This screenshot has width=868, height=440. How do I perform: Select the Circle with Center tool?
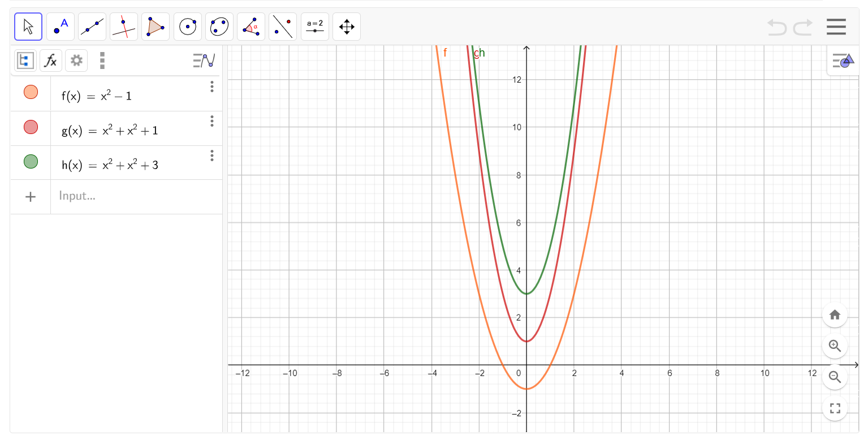188,27
